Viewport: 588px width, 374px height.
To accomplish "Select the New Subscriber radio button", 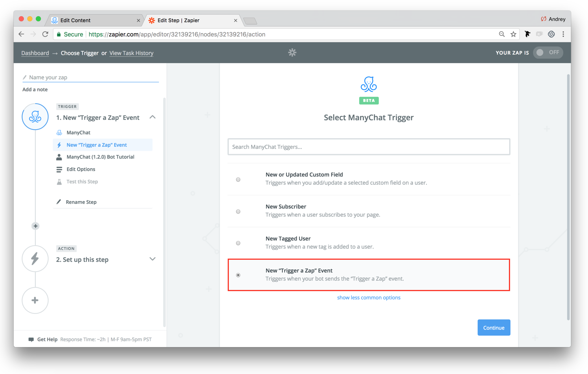I will (x=238, y=211).
